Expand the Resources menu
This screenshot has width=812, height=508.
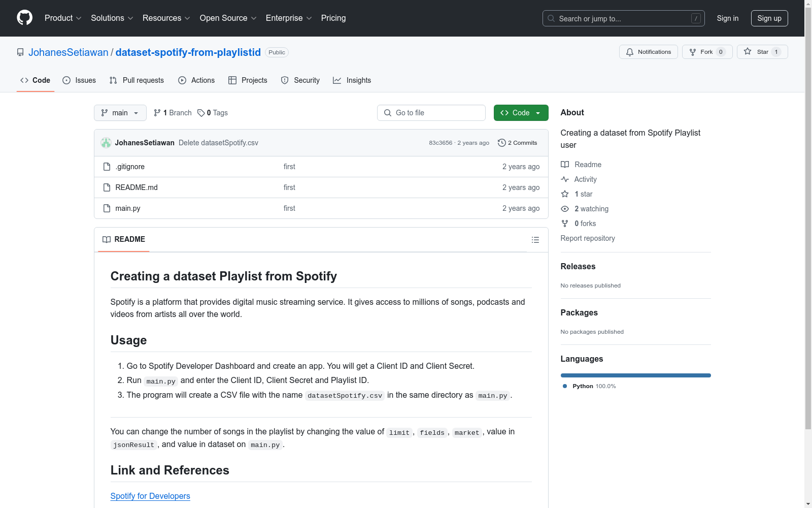click(x=166, y=18)
